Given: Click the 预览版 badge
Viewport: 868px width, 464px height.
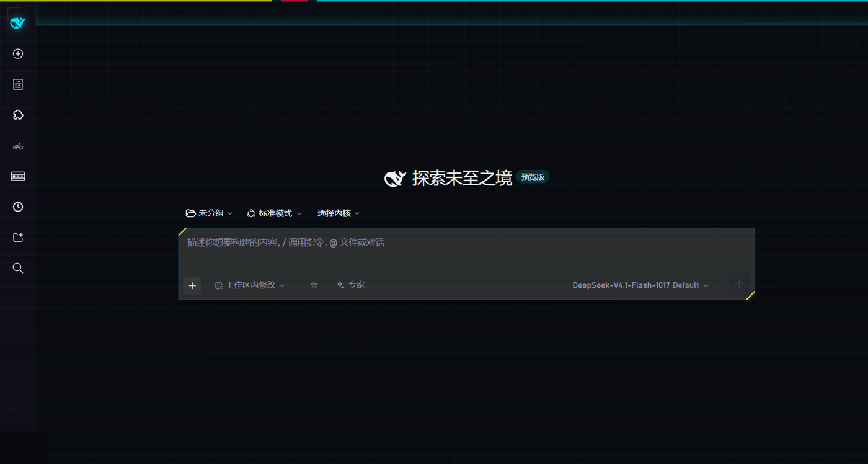Looking at the screenshot, I should pos(533,177).
